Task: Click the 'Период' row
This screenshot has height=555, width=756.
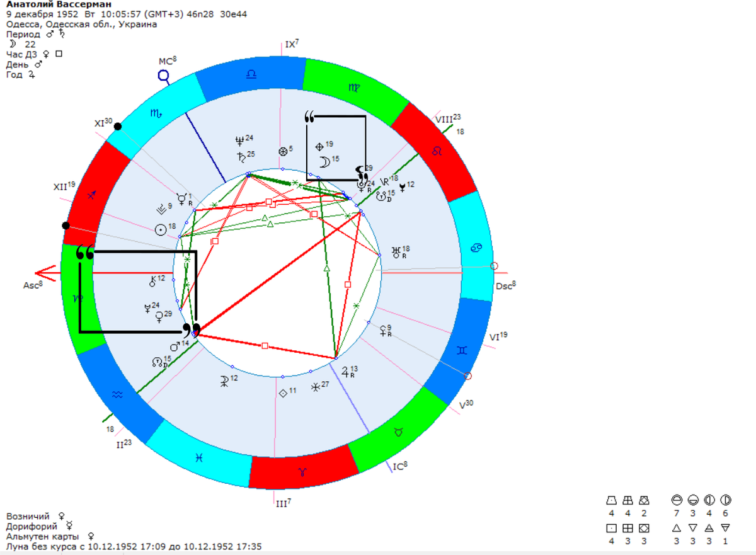Action: coord(36,34)
